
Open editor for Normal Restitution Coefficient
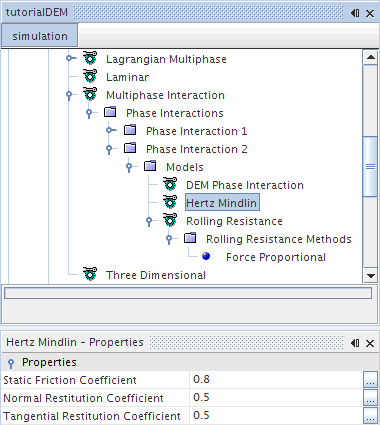point(370,398)
